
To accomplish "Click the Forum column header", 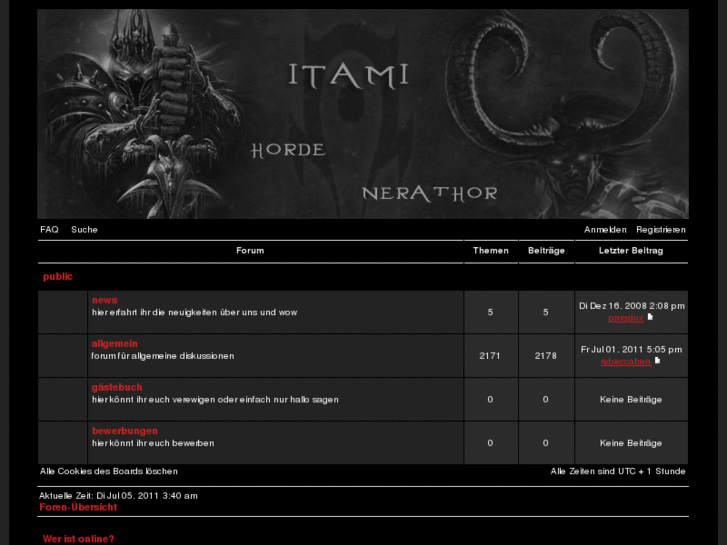I will (250, 251).
